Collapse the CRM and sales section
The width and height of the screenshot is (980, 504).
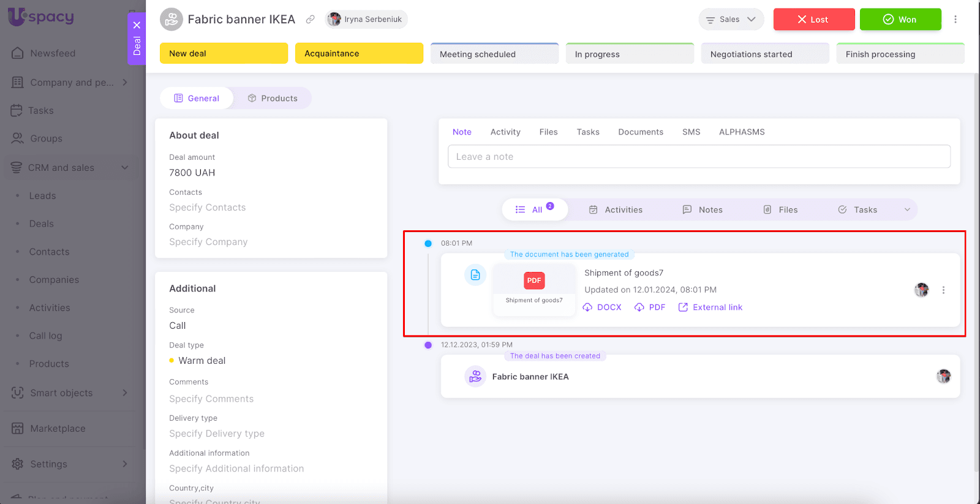[x=125, y=168]
